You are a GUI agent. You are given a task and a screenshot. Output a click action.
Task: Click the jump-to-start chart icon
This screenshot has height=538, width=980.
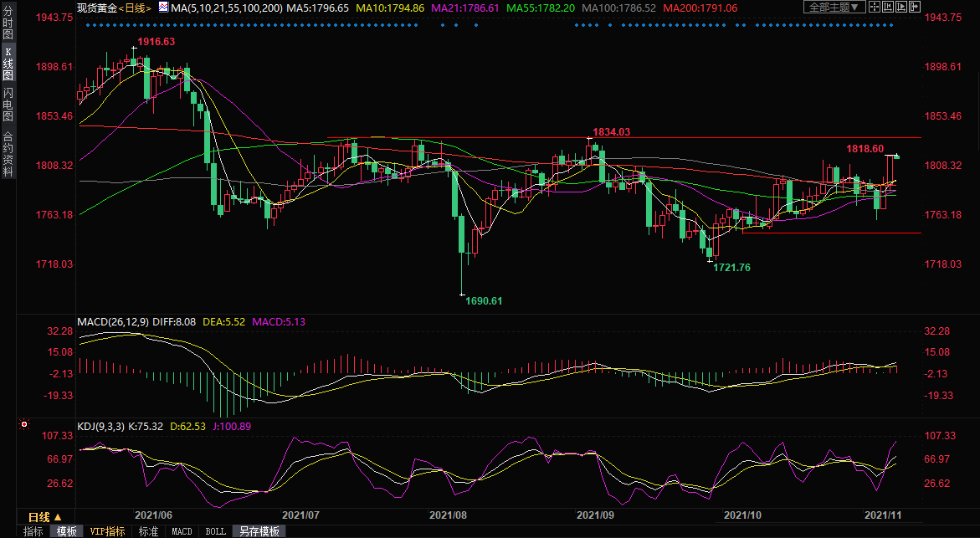[887, 7]
